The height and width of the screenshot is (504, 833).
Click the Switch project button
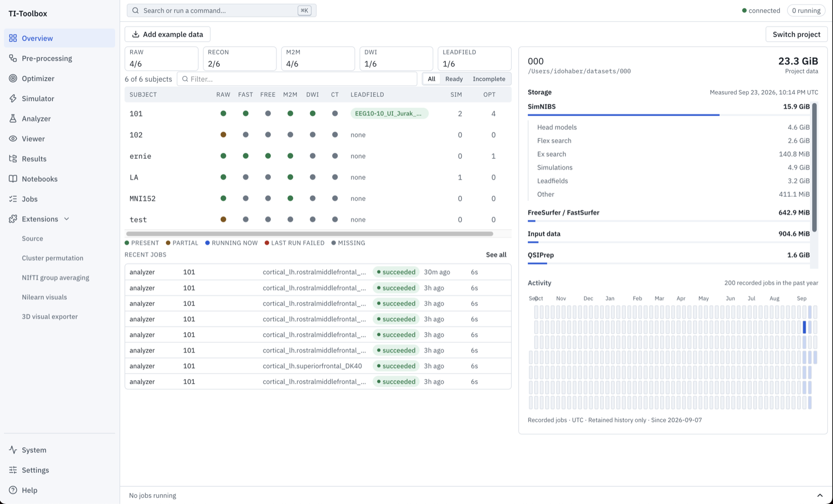(797, 34)
